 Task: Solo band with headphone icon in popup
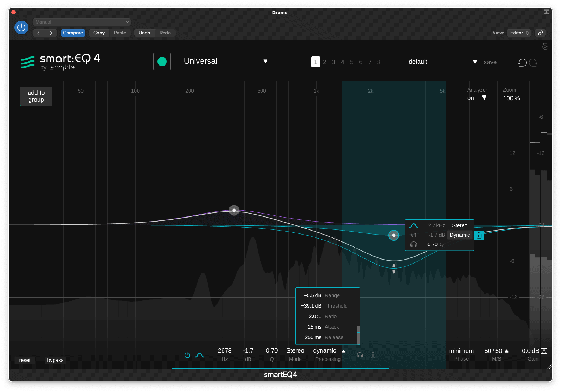tap(414, 245)
